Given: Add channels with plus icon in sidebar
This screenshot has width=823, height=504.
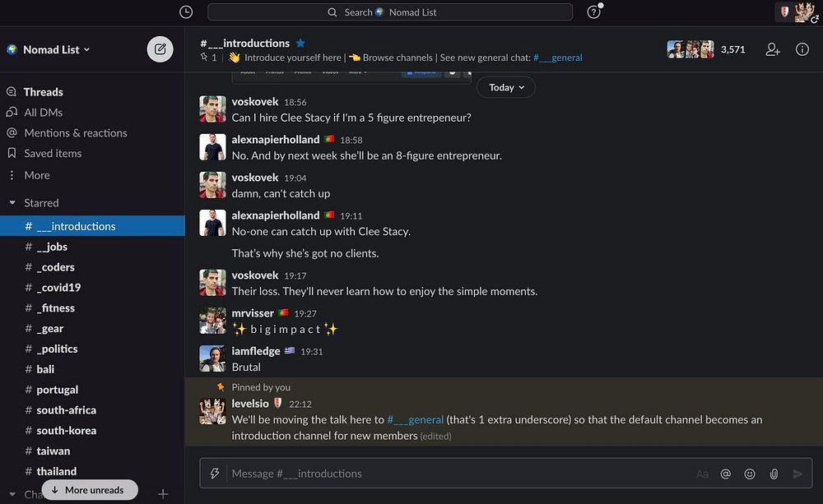Looking at the screenshot, I should coord(163,494).
